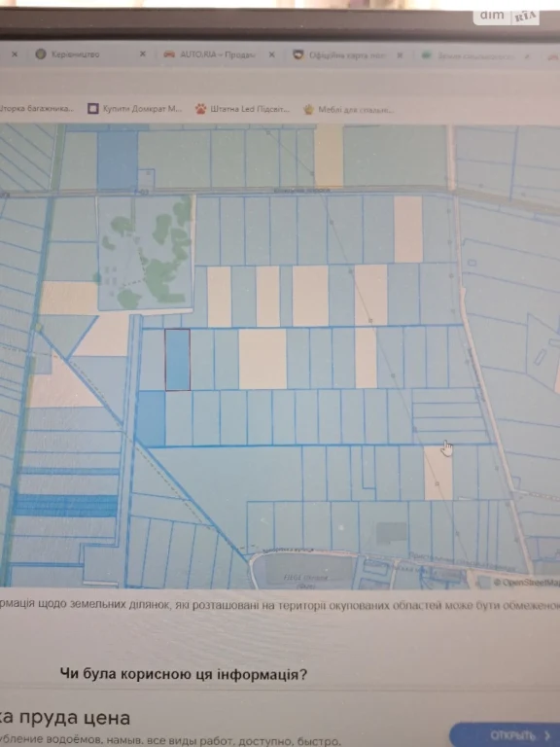560x747 pixels.
Task: Click the paw icon bookmark favicon
Action: [200, 109]
